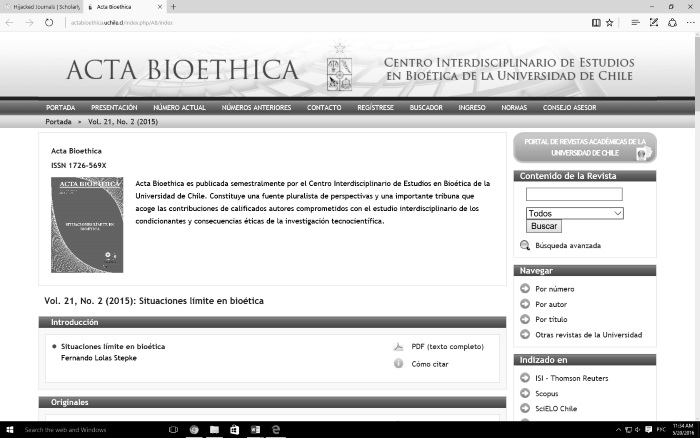This screenshot has height=438, width=700.
Task: Click arrow icon next to Por número
Action: 525,289
